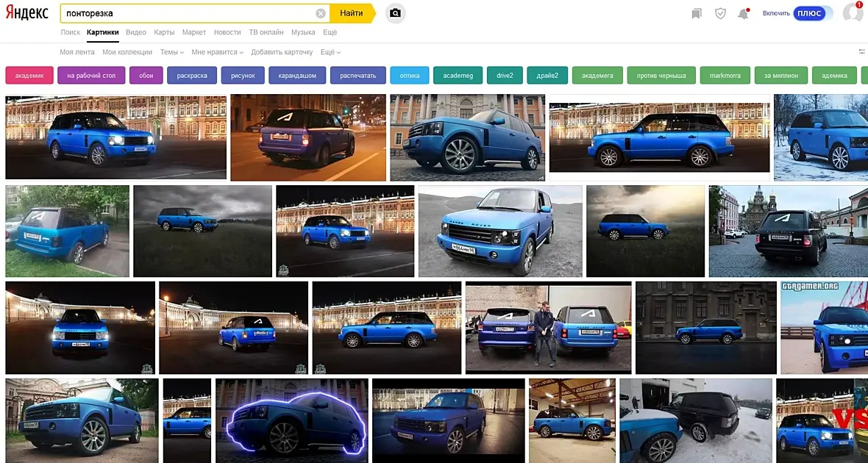The width and height of the screenshot is (868, 463).
Task: Open the Мои коллекции link
Action: 127,52
